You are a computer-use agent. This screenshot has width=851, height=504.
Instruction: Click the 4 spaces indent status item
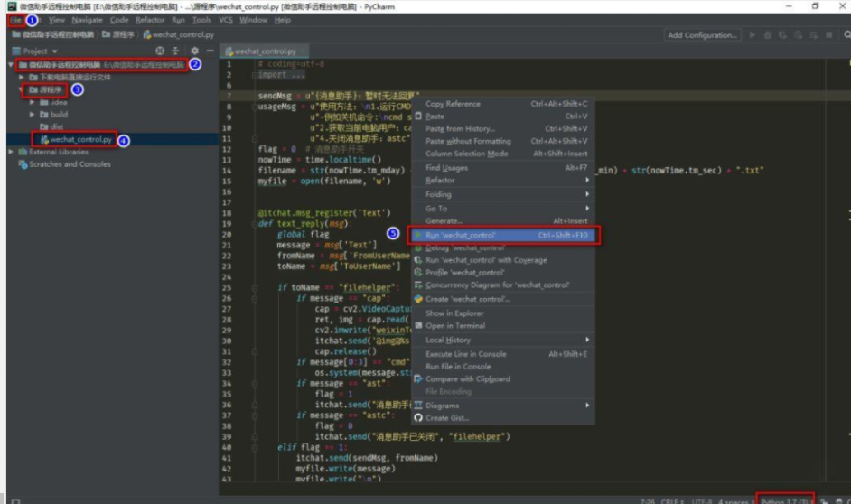[x=734, y=500]
